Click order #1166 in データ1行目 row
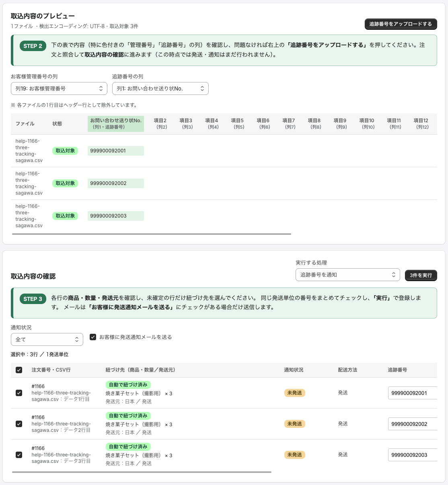Image resolution: width=448 pixels, height=485 pixels. coord(38,386)
